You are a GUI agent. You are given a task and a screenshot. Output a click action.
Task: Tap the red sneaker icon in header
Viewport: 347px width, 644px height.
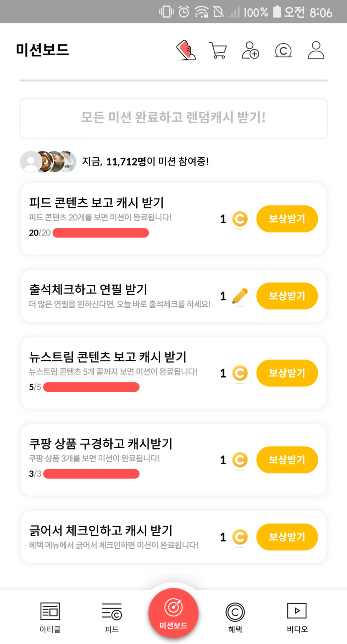coord(186,50)
